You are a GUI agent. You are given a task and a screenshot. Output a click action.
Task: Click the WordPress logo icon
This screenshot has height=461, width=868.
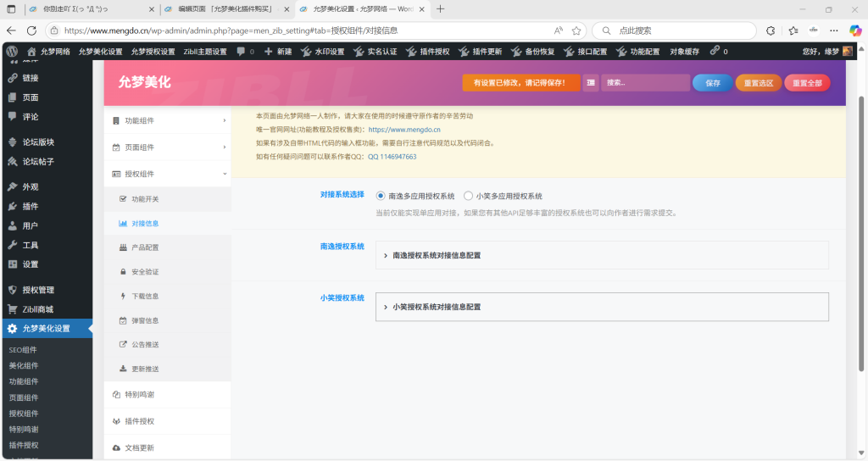[x=12, y=52]
